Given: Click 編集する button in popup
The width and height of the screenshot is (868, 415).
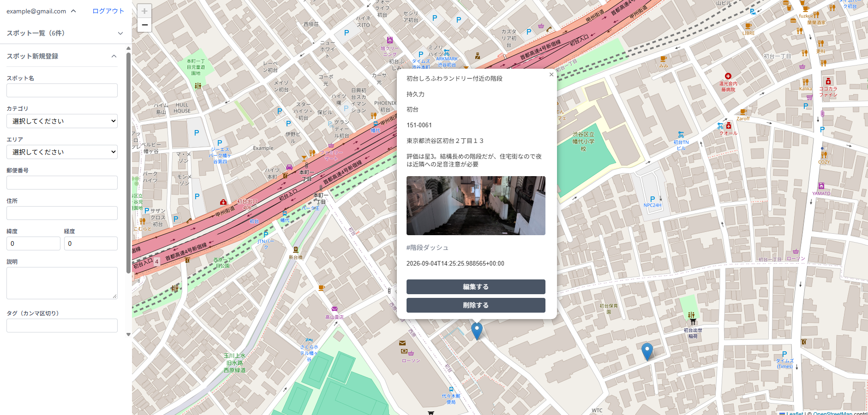Looking at the screenshot, I should [476, 287].
